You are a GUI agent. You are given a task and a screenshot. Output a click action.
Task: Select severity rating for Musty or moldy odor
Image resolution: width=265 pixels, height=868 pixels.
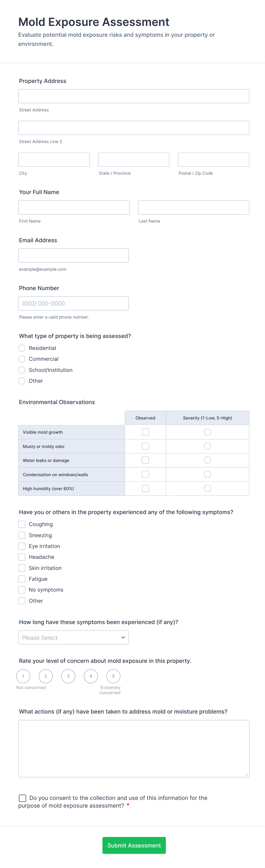(x=207, y=446)
